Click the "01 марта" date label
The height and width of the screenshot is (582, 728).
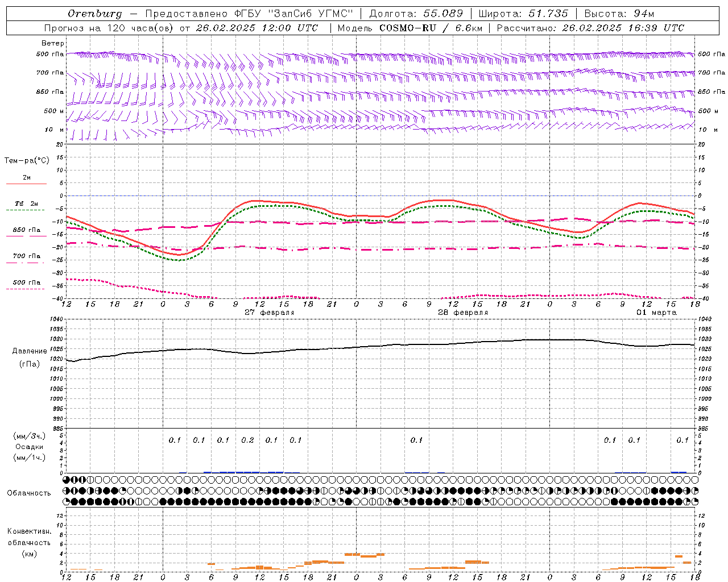pos(656,313)
